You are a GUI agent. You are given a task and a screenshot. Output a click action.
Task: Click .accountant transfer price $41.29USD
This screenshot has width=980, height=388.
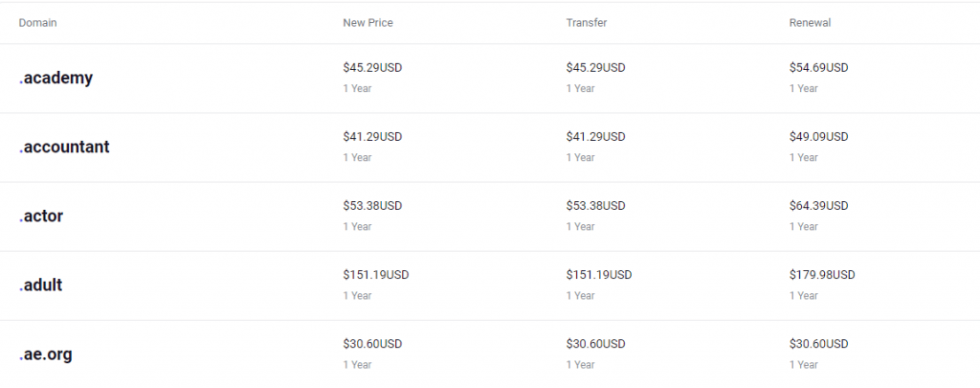pyautogui.click(x=595, y=136)
